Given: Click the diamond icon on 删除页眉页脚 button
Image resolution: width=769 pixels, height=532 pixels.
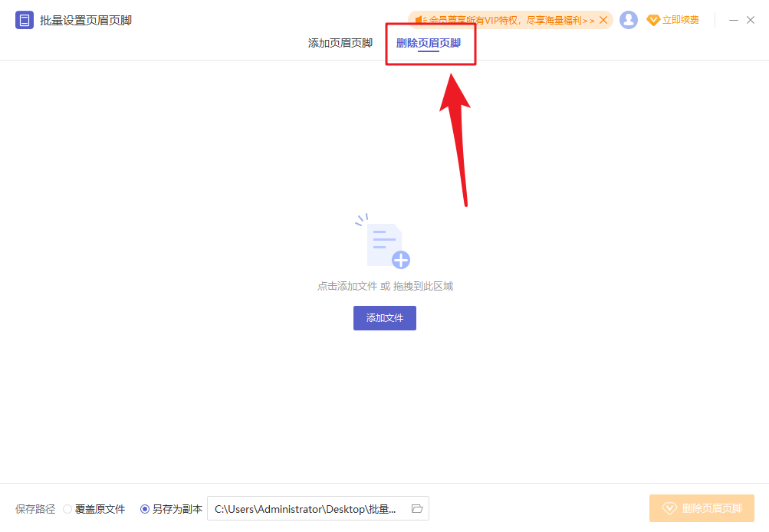Looking at the screenshot, I should (x=669, y=508).
